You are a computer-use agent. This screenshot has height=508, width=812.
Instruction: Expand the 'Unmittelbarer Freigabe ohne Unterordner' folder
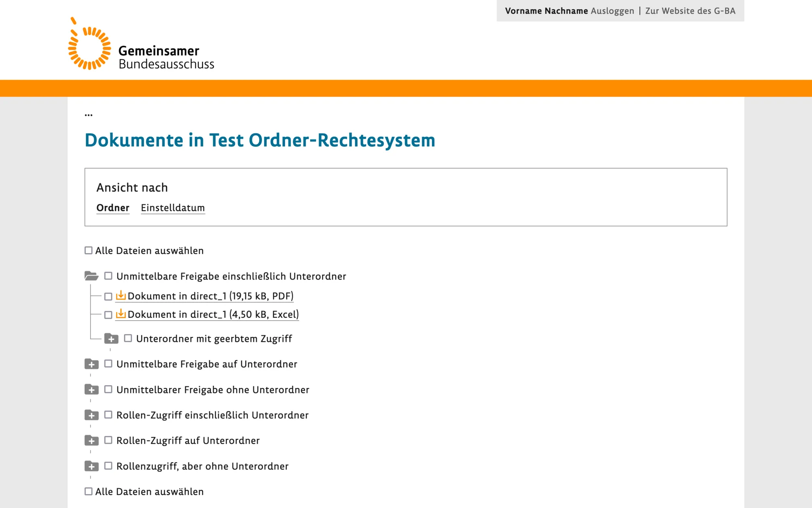point(92,390)
